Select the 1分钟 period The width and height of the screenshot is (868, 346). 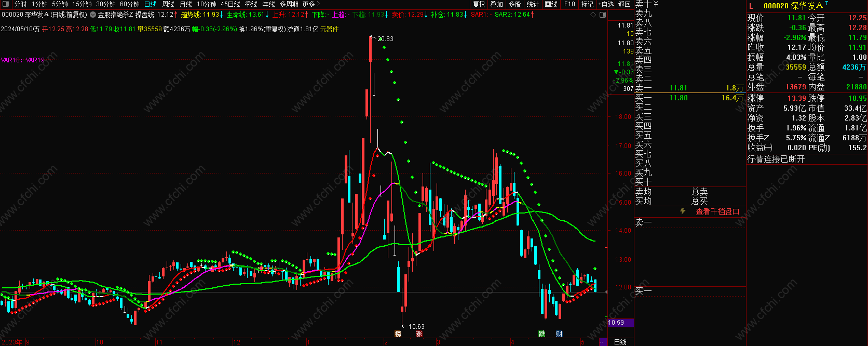click(x=39, y=4)
